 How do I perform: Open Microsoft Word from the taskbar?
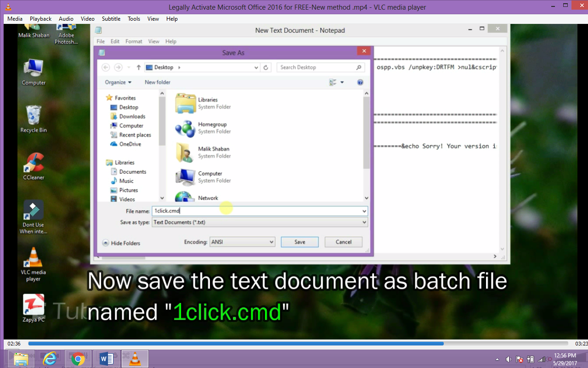coord(106,359)
